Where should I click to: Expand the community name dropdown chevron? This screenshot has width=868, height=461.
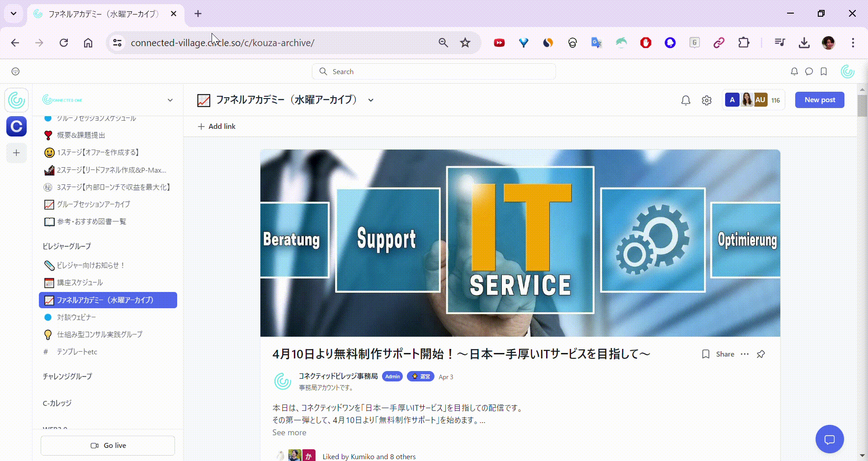(170, 100)
